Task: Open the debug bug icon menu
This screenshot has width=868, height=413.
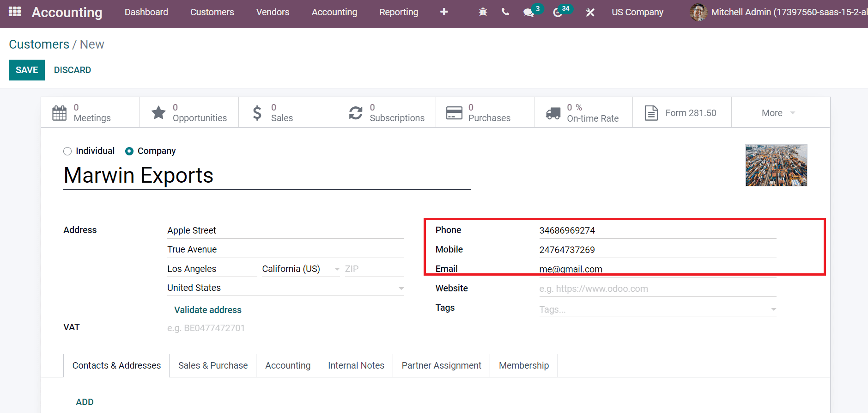Action: pyautogui.click(x=483, y=12)
